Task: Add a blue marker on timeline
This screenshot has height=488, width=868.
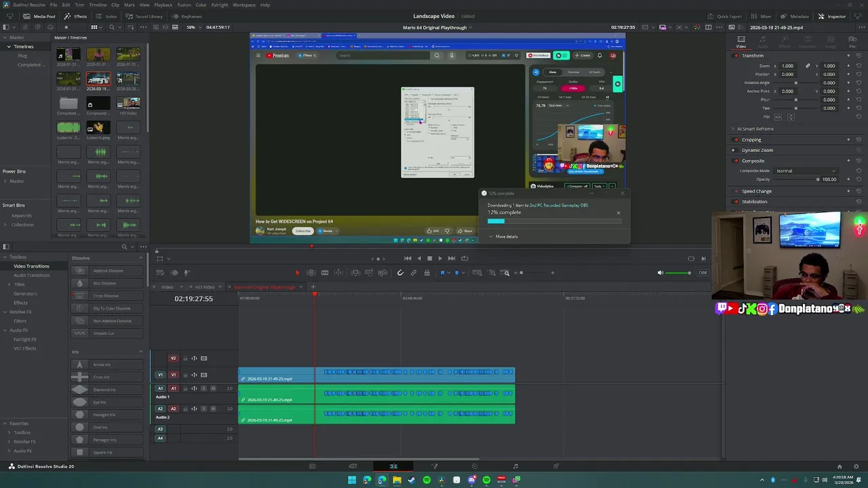Action: tap(456, 272)
